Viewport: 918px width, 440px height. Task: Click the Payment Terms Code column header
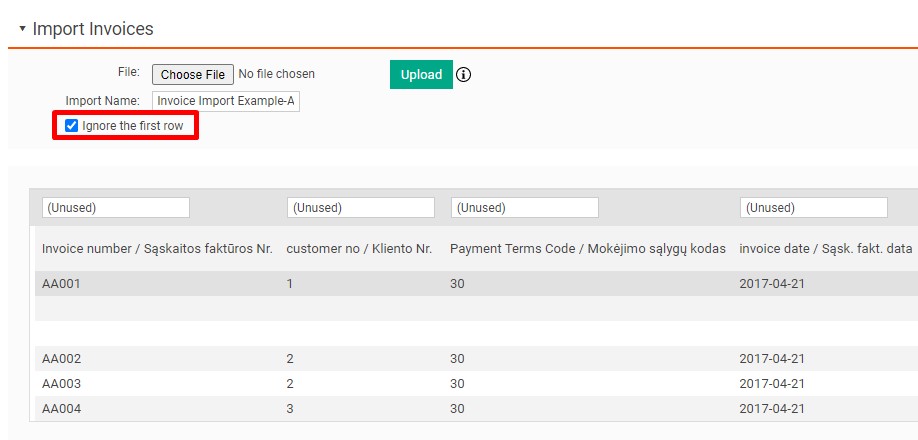pos(588,248)
